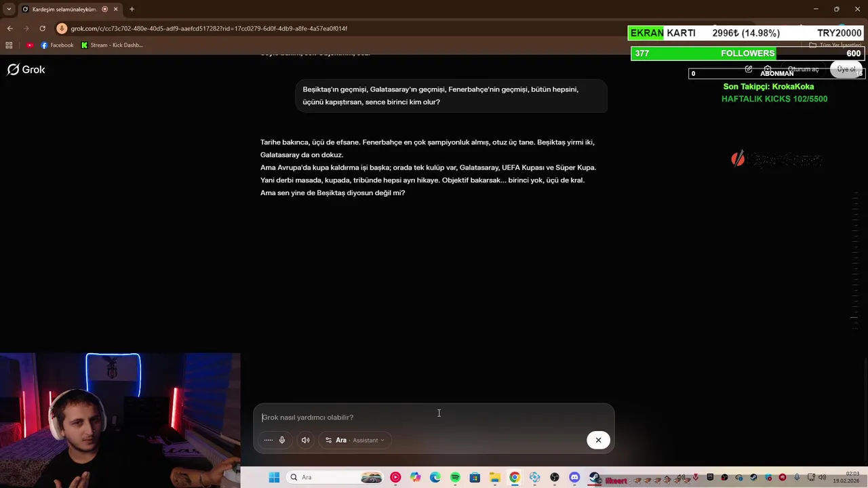Click the line 'Ama Avrupa'da kupa kaldırma işi başka'

tap(325, 167)
